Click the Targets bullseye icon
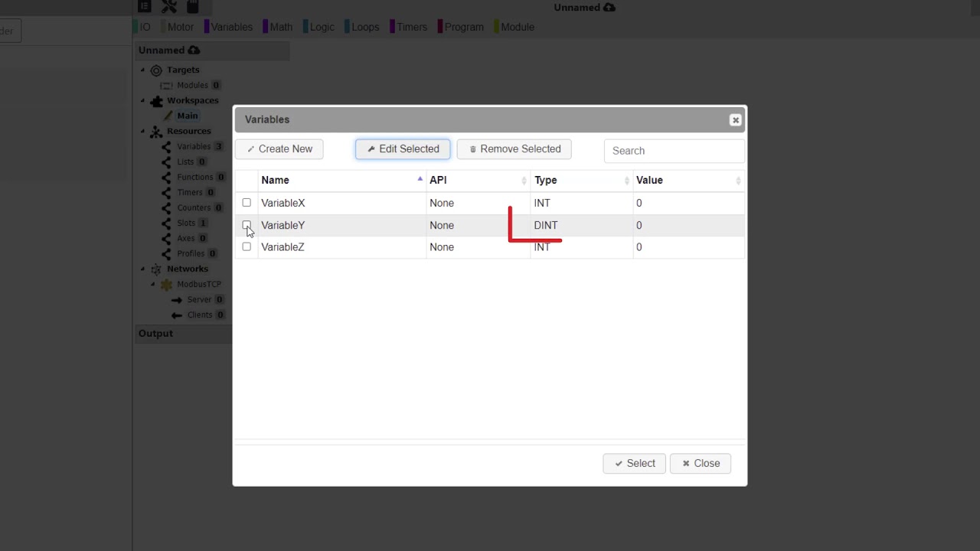 [156, 70]
